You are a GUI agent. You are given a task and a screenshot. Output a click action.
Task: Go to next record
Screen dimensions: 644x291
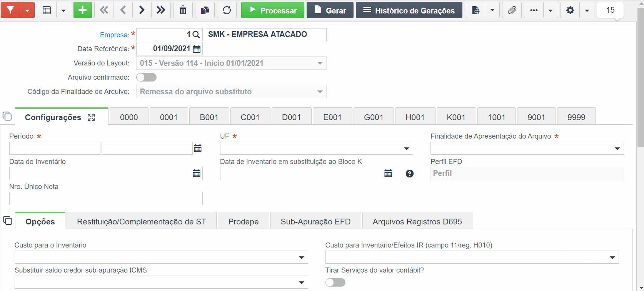(x=142, y=10)
